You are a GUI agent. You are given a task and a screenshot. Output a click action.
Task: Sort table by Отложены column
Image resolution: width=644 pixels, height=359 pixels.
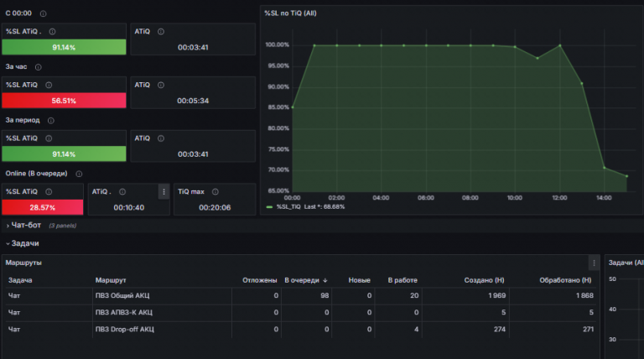(260, 280)
